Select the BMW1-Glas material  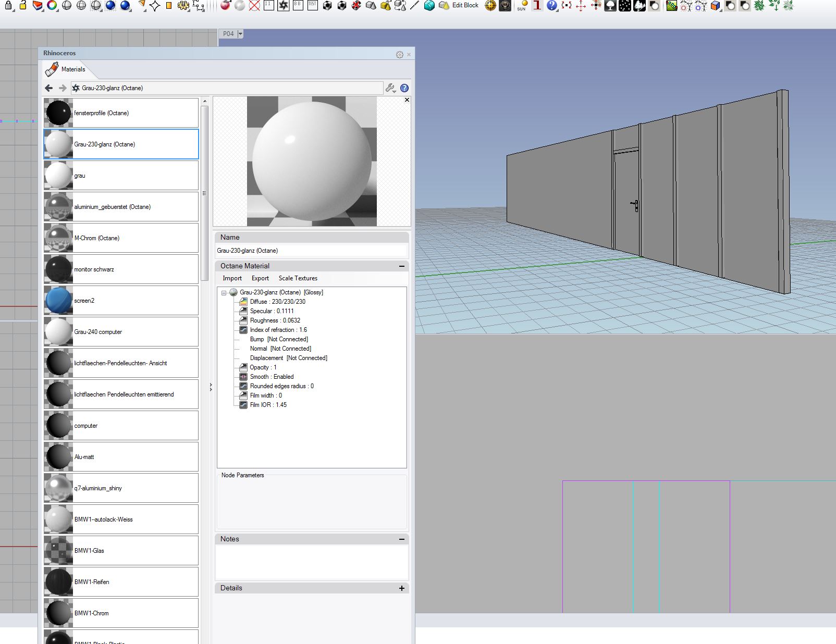click(121, 551)
